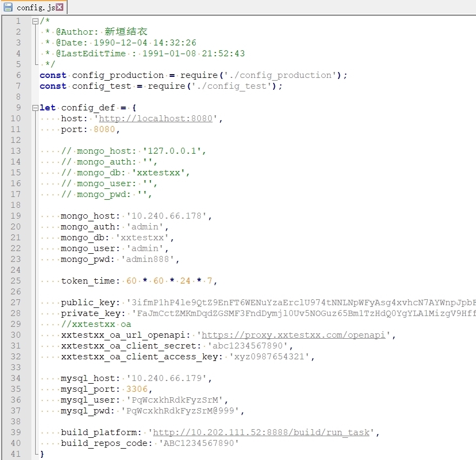Click the build_platform property name
This screenshot has width=476, height=460.
point(98,432)
